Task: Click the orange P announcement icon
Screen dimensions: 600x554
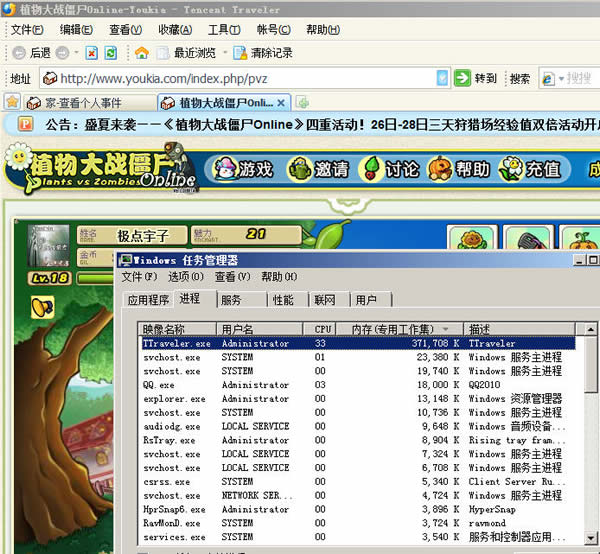Action: click(x=26, y=124)
